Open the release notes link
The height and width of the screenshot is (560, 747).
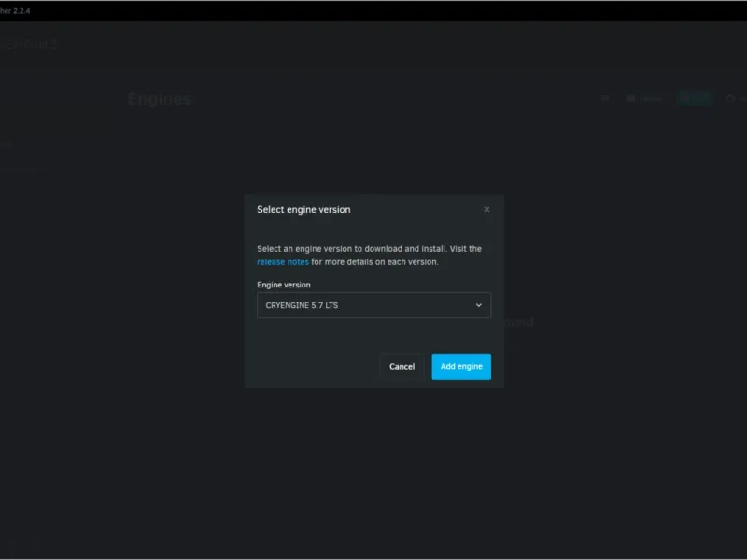[x=283, y=262]
